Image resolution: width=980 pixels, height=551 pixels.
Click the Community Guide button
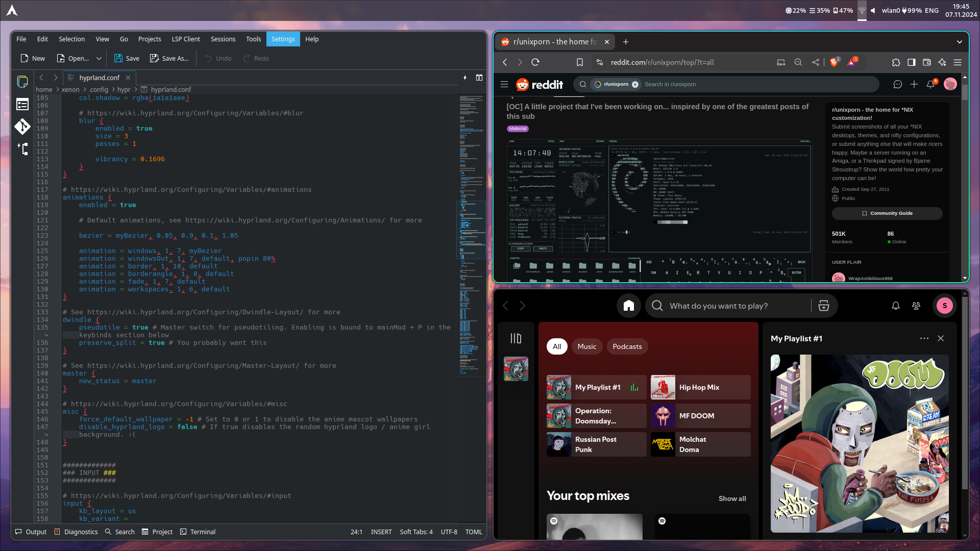(x=887, y=213)
